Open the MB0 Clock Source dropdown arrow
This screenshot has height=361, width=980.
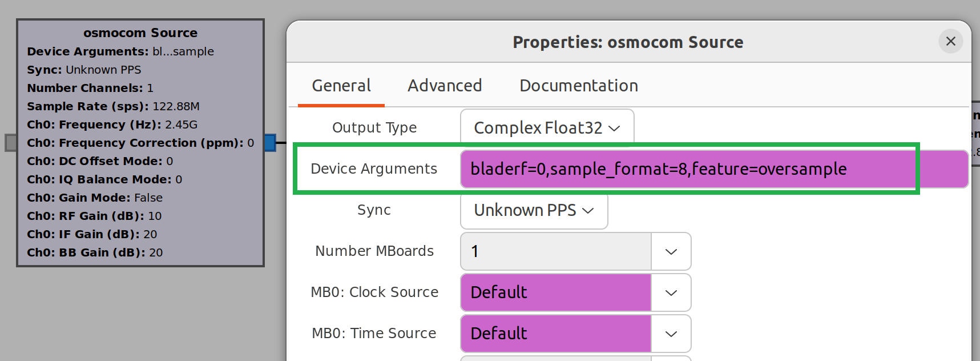coord(671,292)
